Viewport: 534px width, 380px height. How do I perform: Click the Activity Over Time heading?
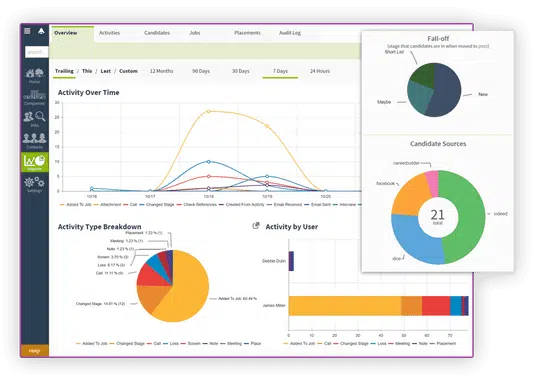[89, 93]
